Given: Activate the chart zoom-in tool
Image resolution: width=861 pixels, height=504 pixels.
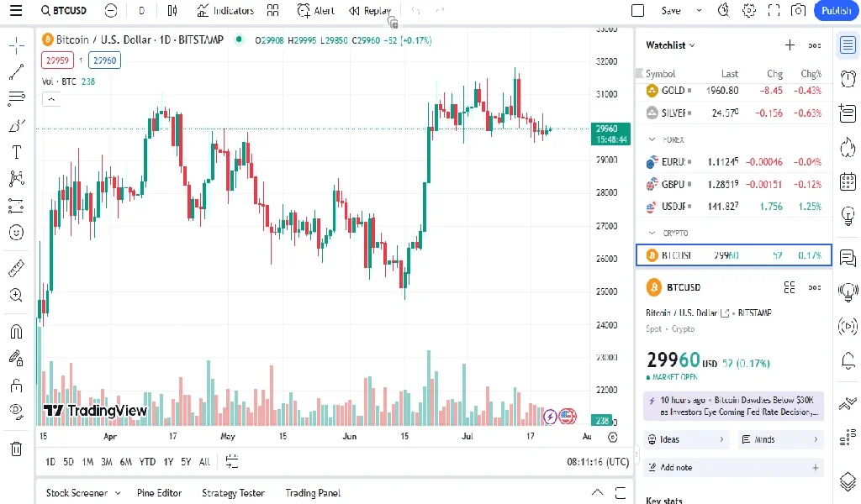Looking at the screenshot, I should 16,295.
